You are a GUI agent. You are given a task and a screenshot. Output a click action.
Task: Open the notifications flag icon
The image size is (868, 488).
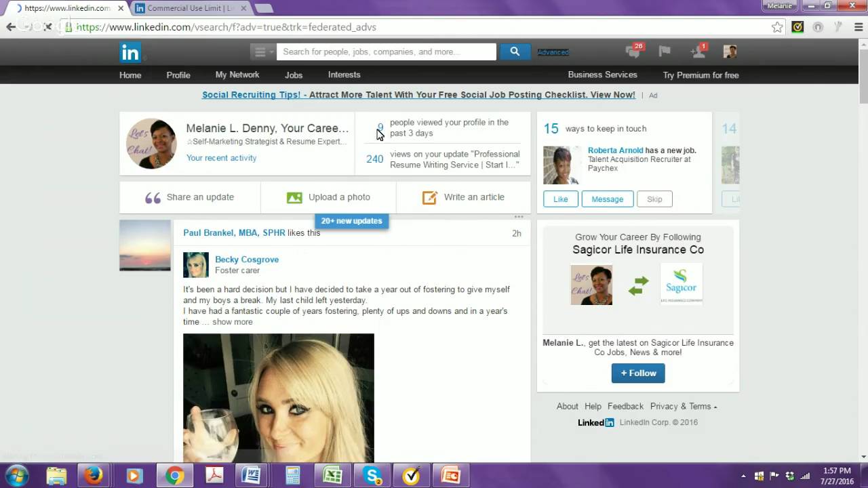coord(665,52)
